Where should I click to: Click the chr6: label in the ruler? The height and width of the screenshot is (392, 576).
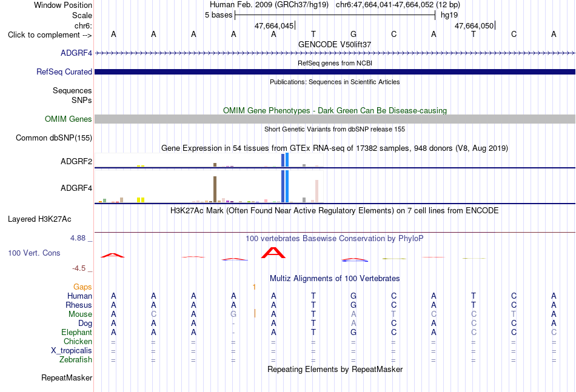pos(83,25)
